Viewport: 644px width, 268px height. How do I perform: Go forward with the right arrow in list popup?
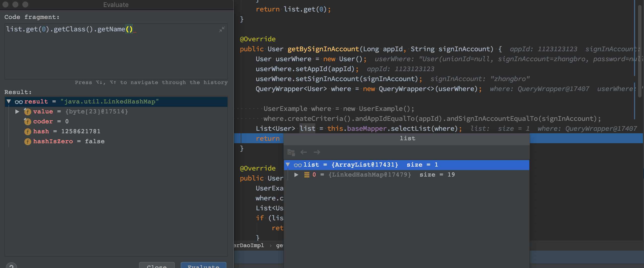(x=317, y=152)
